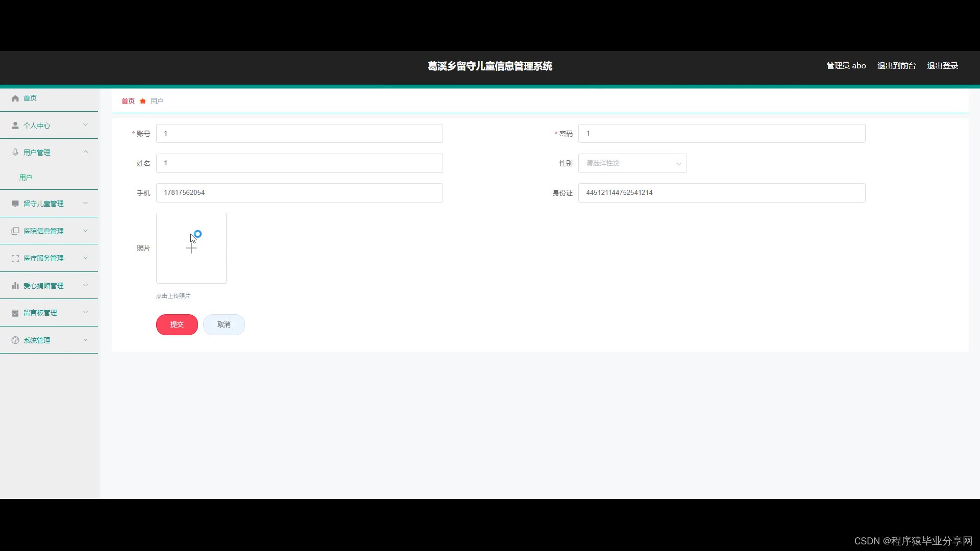Image resolution: width=980 pixels, height=551 pixels.
Task: Click the person icon beside 个人中心
Action: pyautogui.click(x=15, y=126)
